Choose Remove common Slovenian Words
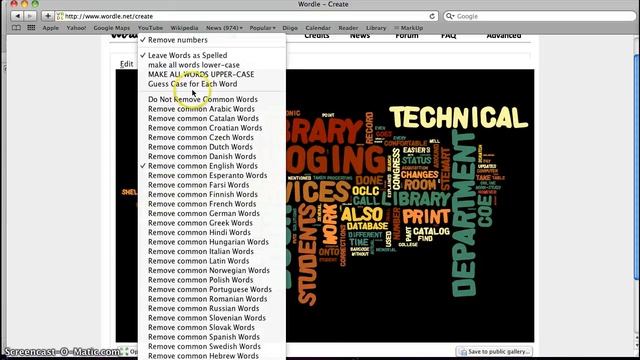The width and height of the screenshot is (640, 360). (212, 318)
